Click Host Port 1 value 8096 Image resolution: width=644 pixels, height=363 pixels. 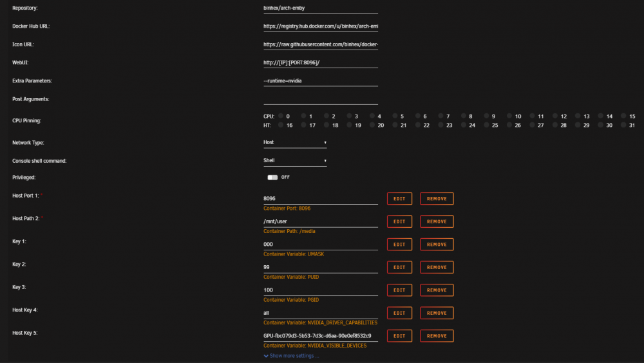click(x=320, y=199)
